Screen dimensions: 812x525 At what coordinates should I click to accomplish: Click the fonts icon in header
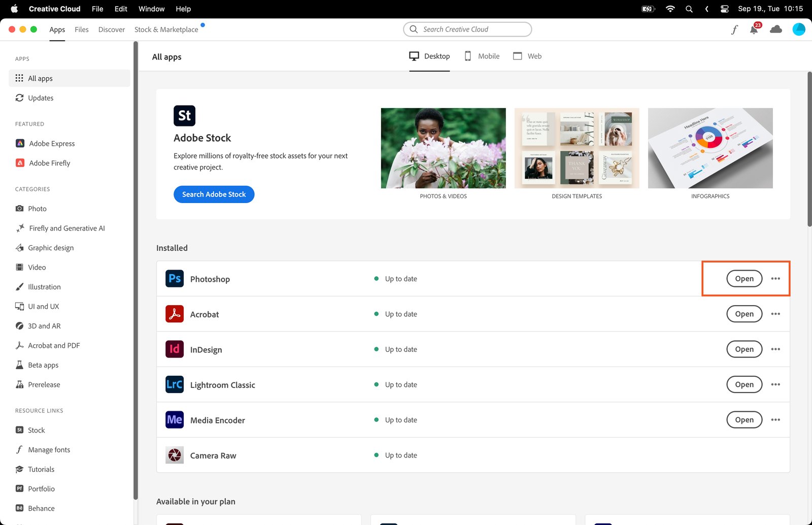pos(734,30)
